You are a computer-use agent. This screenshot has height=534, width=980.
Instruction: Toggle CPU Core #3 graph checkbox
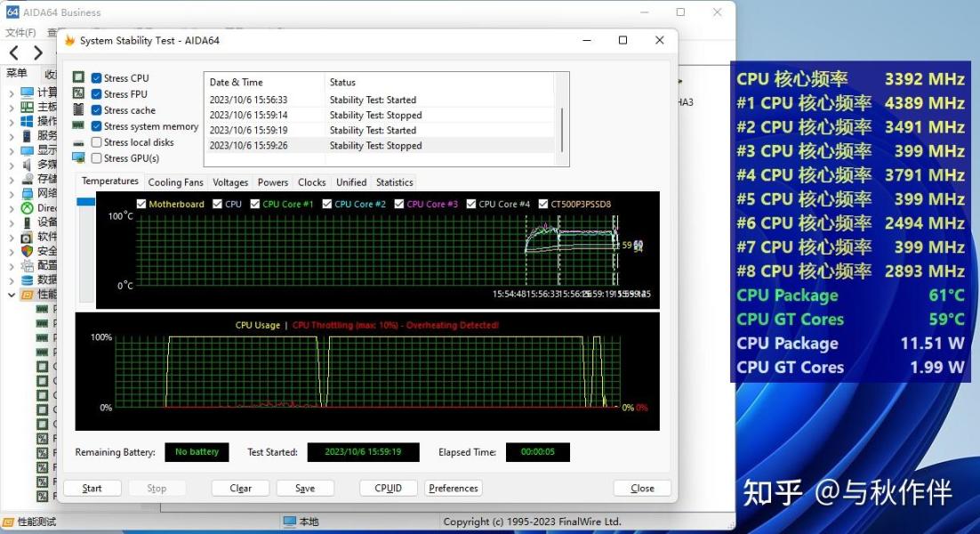[398, 204]
